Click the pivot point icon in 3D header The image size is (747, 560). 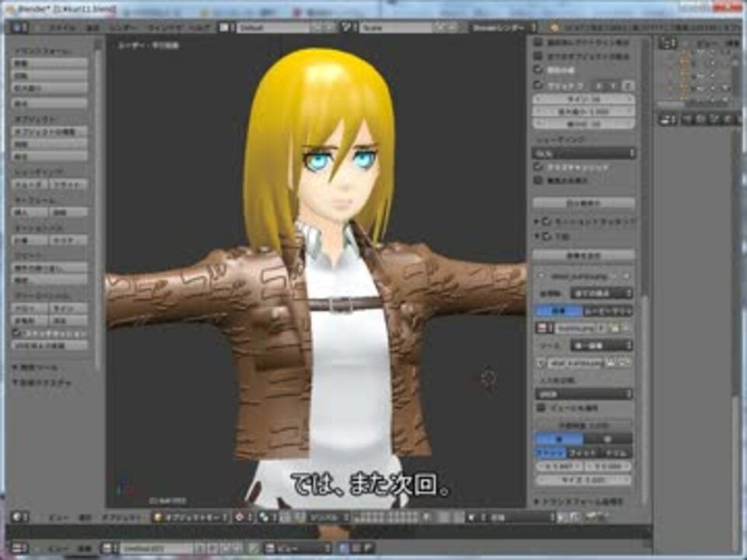pyautogui.click(x=243, y=517)
